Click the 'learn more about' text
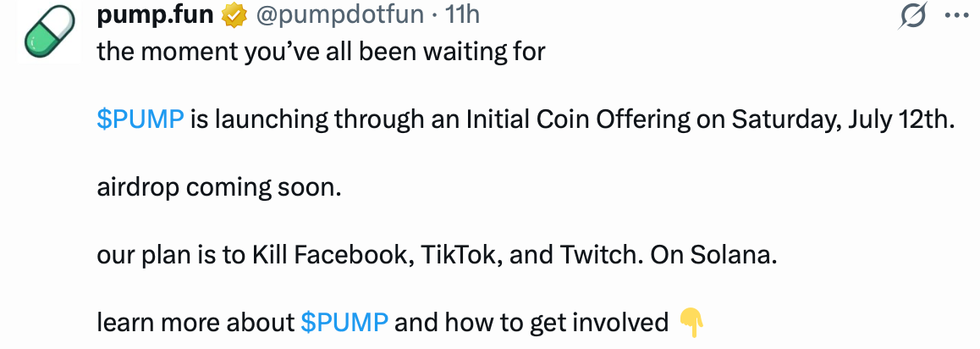Screen dimensions: 980x349 tap(195, 322)
